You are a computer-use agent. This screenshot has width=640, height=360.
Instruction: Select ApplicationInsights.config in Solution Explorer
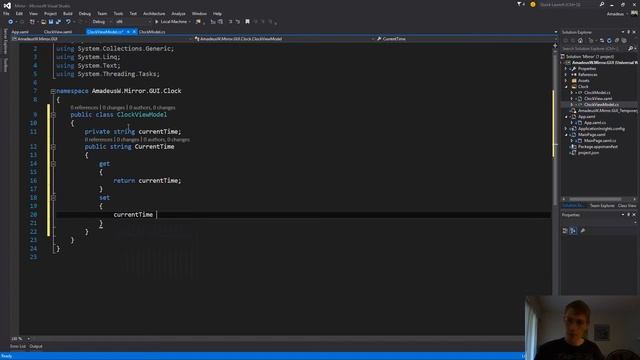601,129
